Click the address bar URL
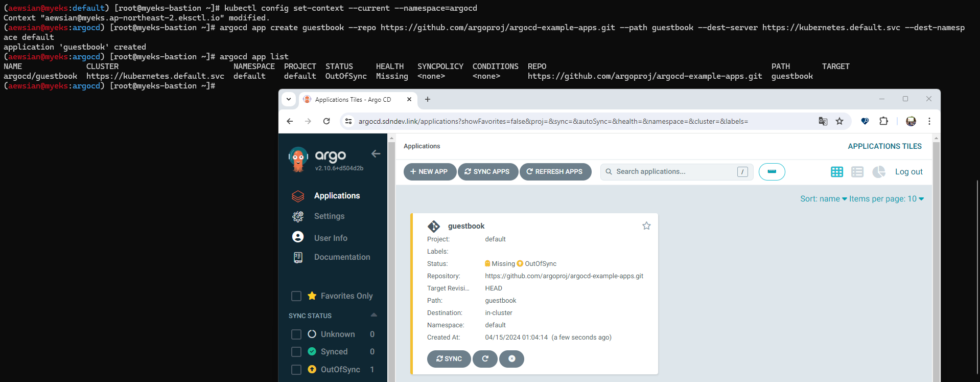This screenshot has width=980, height=382. 553,121
